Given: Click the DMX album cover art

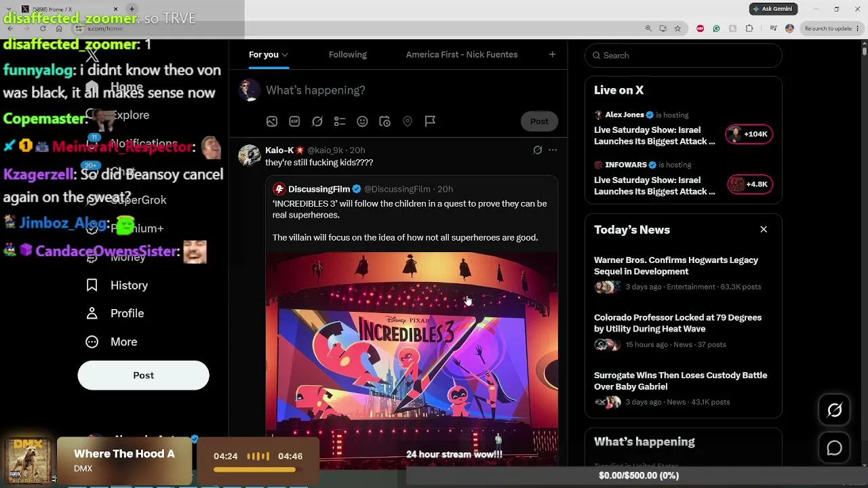Looking at the screenshot, I should point(28,461).
